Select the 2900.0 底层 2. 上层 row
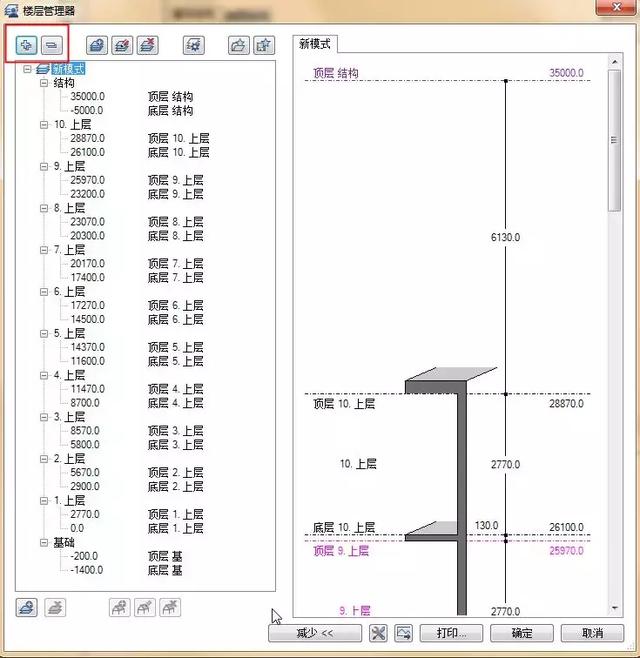The width and height of the screenshot is (640, 658). pos(137,486)
